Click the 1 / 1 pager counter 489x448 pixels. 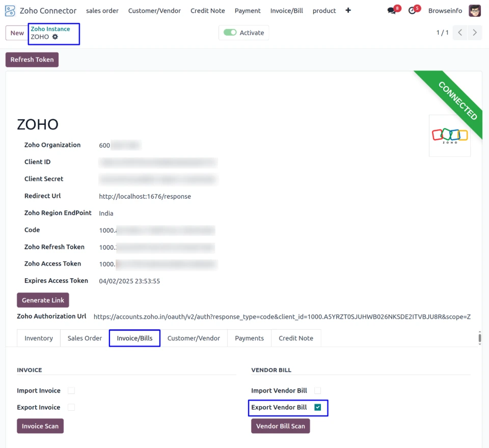(x=442, y=33)
